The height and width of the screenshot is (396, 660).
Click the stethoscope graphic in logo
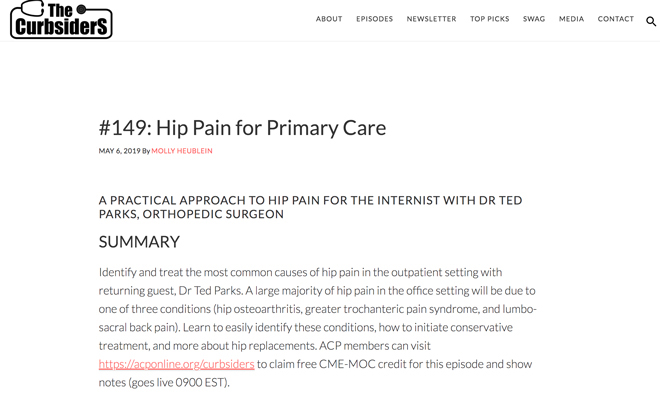point(32,8)
